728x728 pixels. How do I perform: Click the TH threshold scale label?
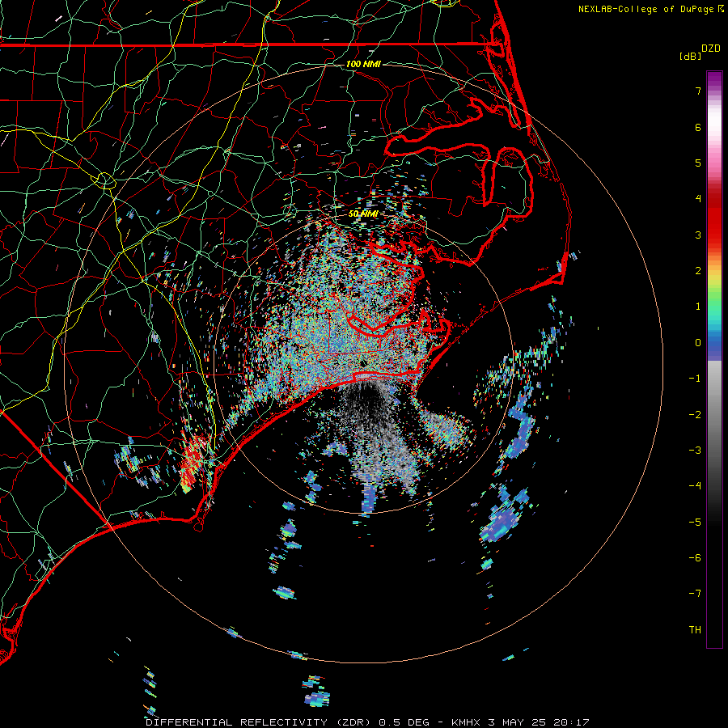click(695, 630)
